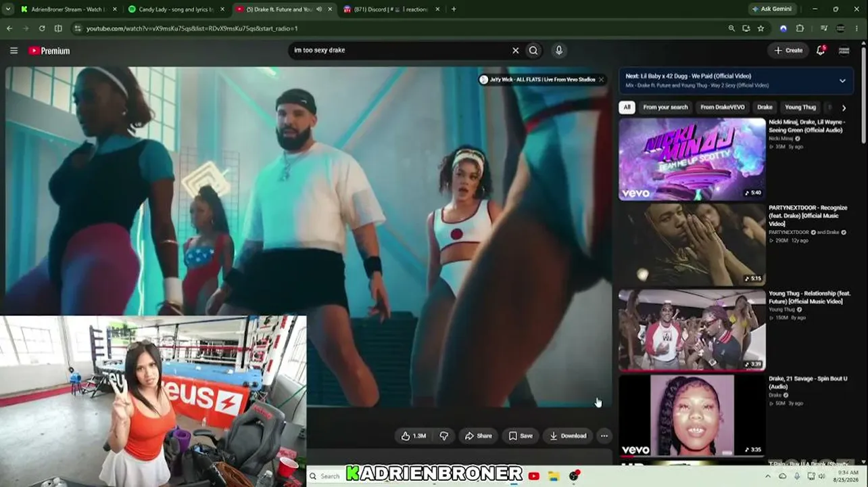Like the video with 1.3M likes
The width and height of the screenshot is (868, 487).
tap(414, 436)
